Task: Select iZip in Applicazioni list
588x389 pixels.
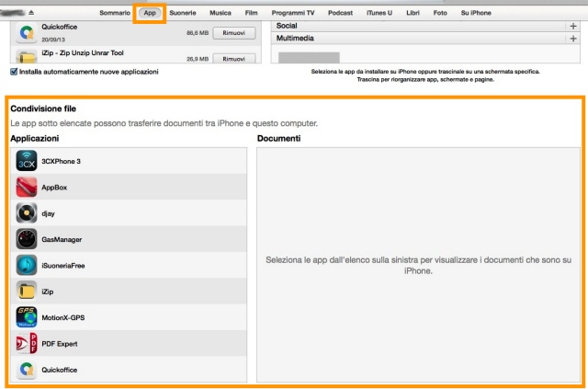Action: (x=129, y=291)
